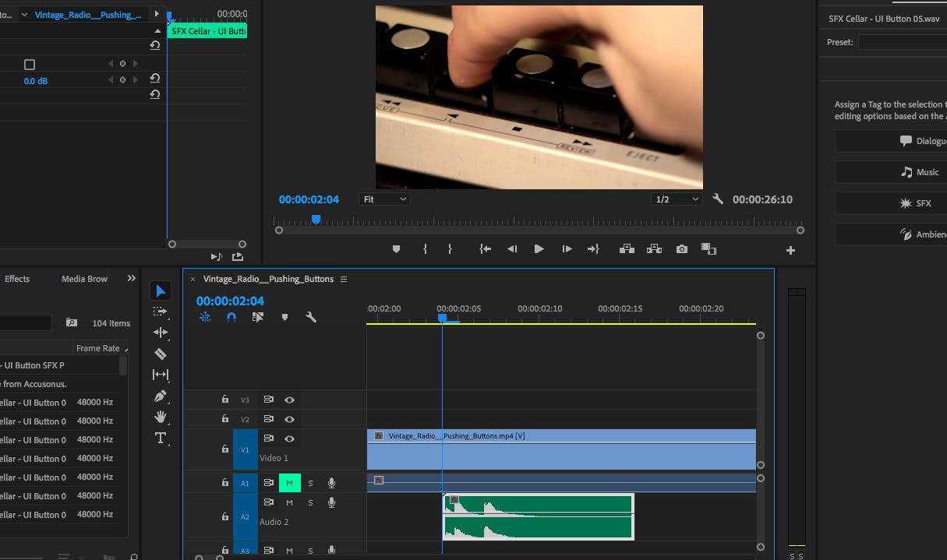Open the Vintage_Radio sequence panel menu
The height and width of the screenshot is (560, 947).
pos(344,279)
